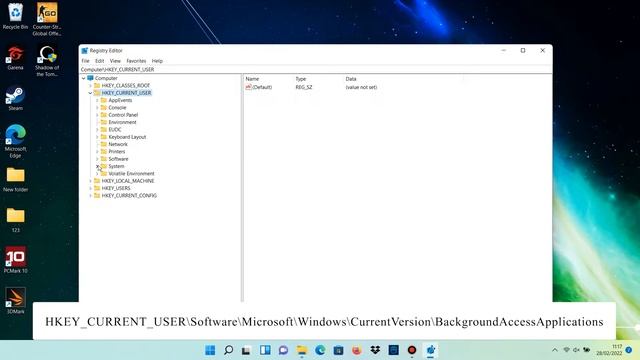The image size is (640, 360).
Task: Select the Printers key
Action: click(x=117, y=151)
